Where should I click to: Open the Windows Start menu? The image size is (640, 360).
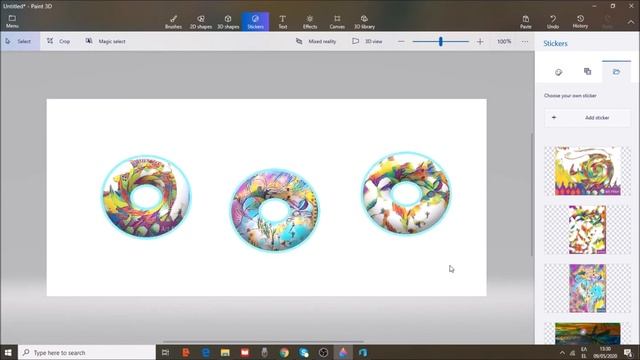point(8,352)
